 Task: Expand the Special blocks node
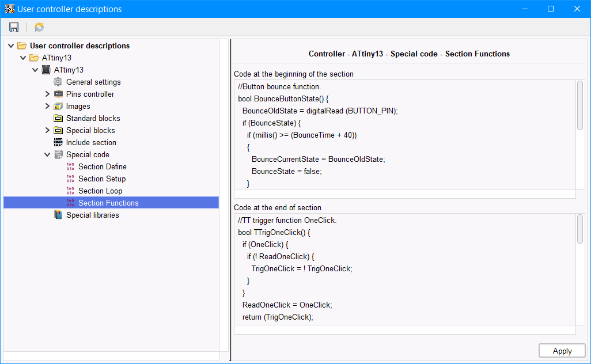pyautogui.click(x=47, y=130)
